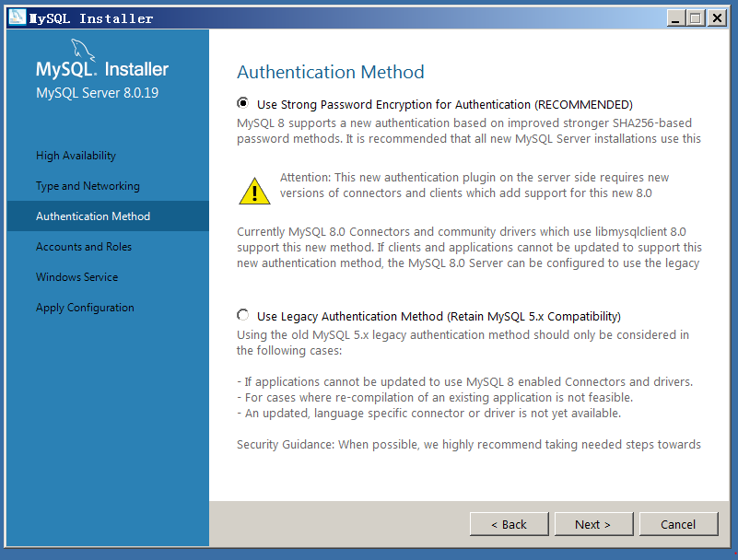Click the 'For cases where re-compilation' line
738x560 pixels.
[435, 398]
